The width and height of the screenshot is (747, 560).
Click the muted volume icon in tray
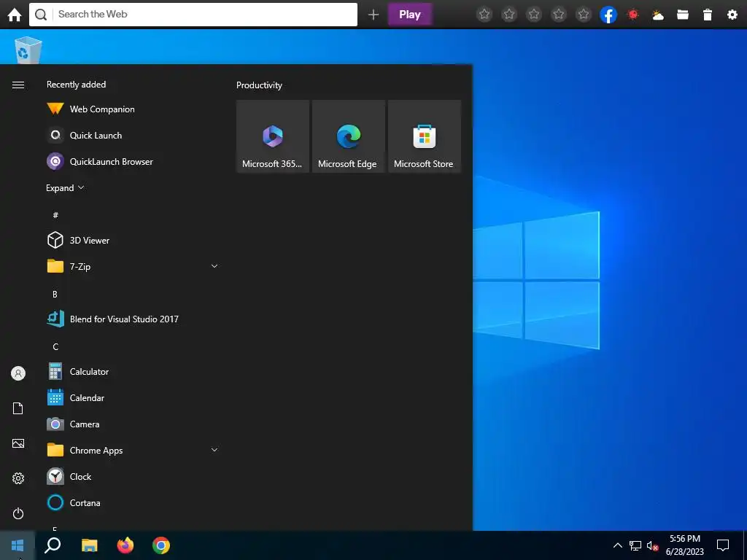tap(652, 545)
